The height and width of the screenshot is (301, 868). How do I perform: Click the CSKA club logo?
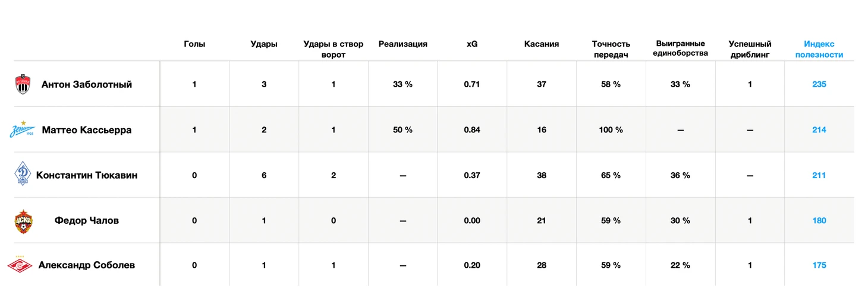[x=23, y=221]
